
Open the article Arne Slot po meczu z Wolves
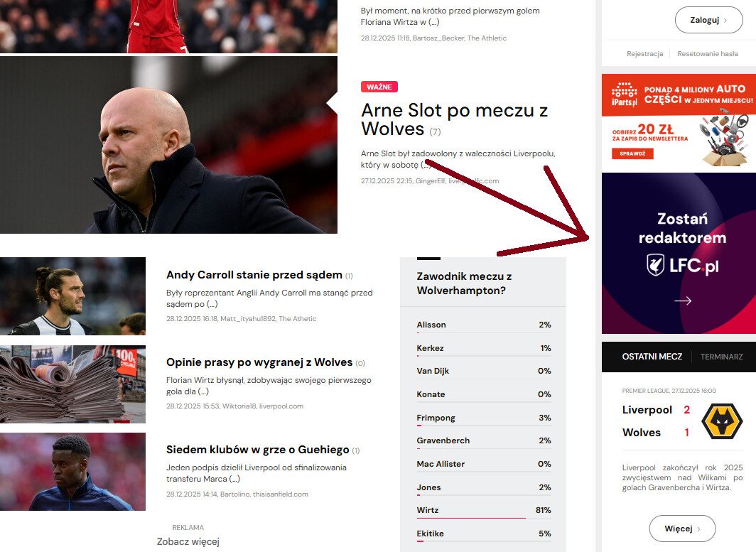pyautogui.click(x=454, y=119)
